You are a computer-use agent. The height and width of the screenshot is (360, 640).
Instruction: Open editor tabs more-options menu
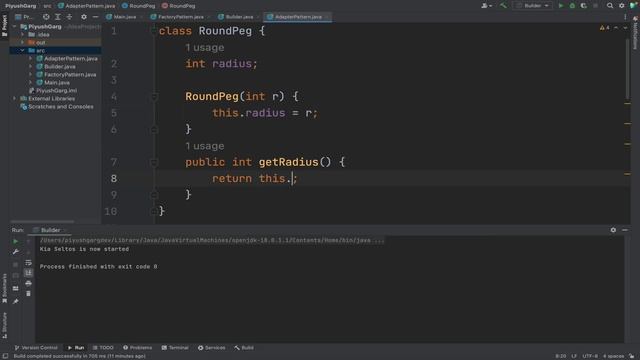tap(625, 17)
